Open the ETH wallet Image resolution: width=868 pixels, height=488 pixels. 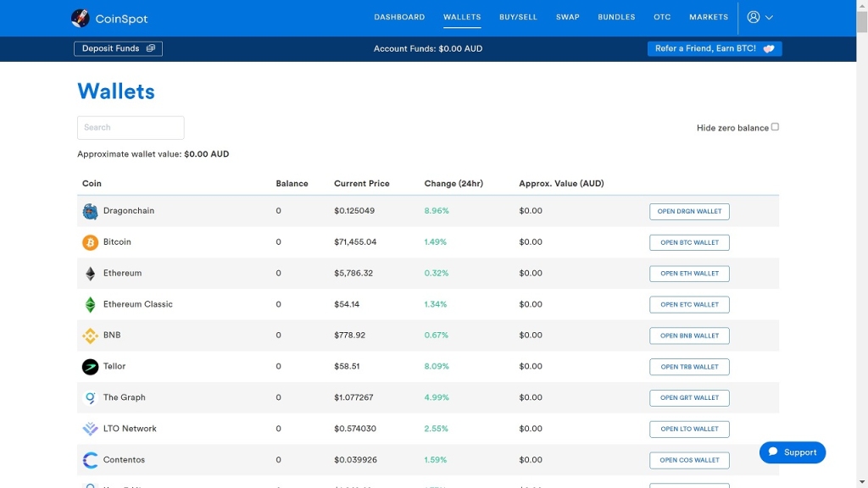click(689, 274)
